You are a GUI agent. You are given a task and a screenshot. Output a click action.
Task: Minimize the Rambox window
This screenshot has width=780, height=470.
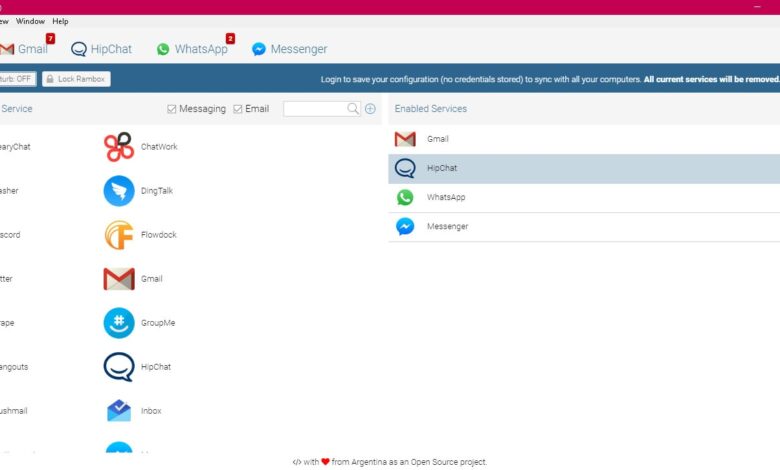click(x=757, y=6)
